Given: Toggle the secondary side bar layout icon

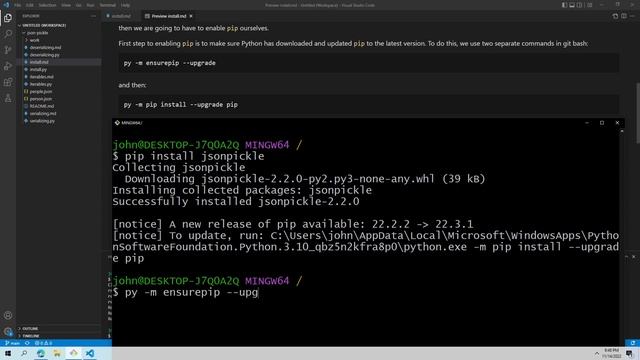Looking at the screenshot, I should [x=580, y=5].
